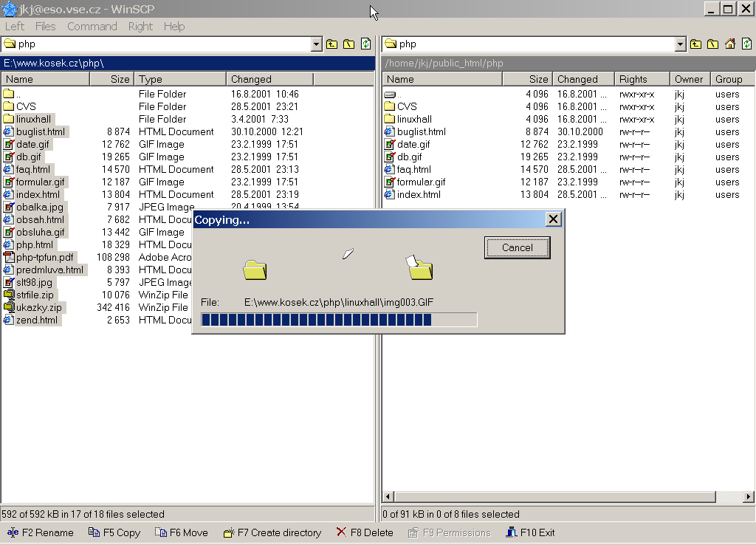Click right status bar selection summary
Screen dimensions: 756x545
451,514
